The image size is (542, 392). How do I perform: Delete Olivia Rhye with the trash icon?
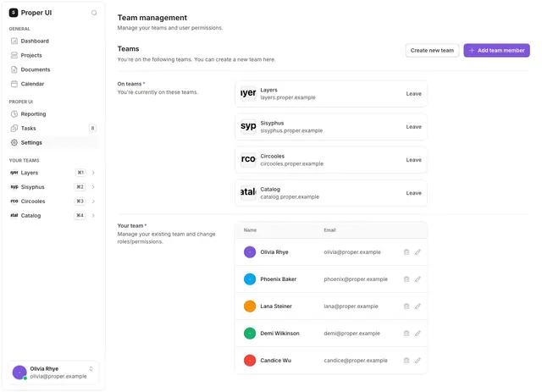pyautogui.click(x=406, y=252)
